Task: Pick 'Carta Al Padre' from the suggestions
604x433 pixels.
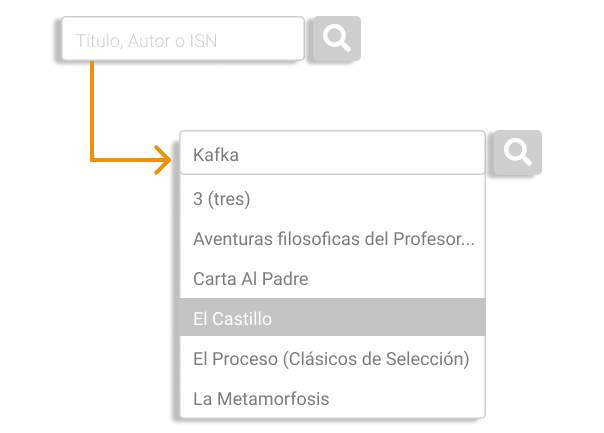Action: [332, 279]
